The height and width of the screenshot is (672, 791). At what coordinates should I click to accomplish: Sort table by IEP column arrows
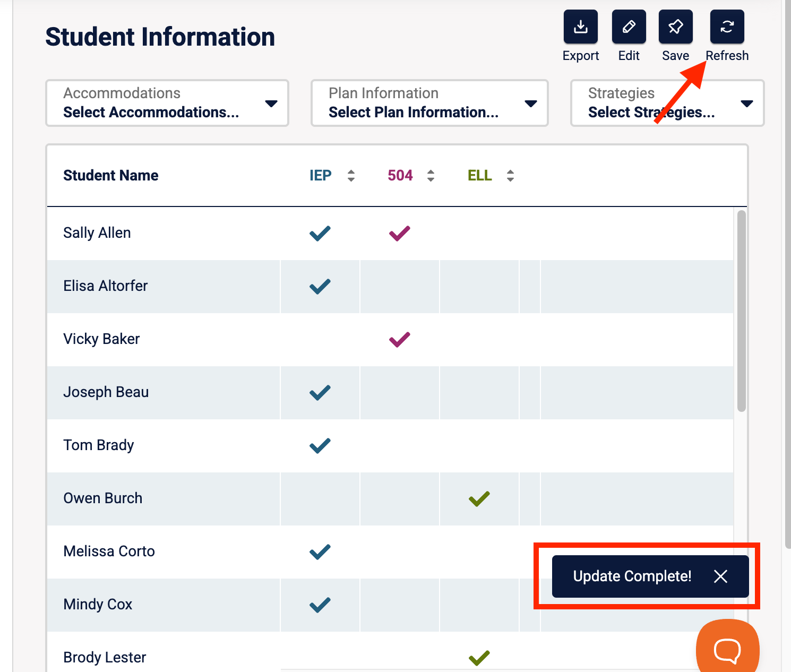[x=351, y=176]
